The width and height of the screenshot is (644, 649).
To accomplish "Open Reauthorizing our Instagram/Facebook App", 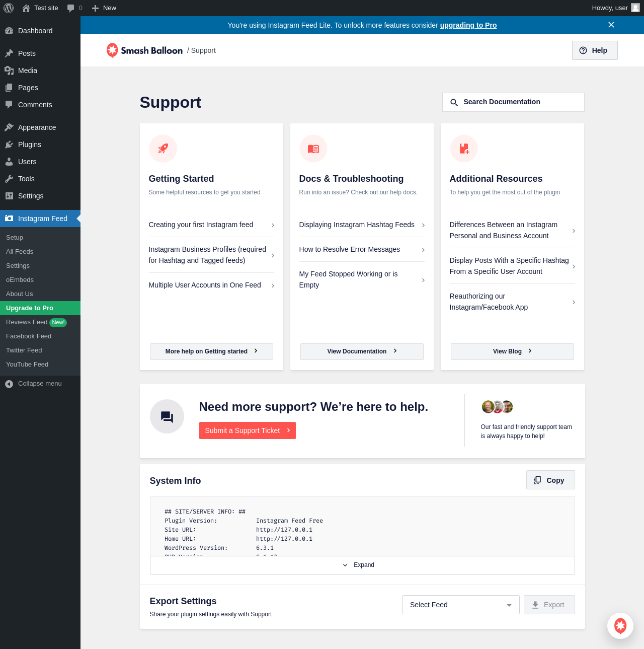I will 512,302.
